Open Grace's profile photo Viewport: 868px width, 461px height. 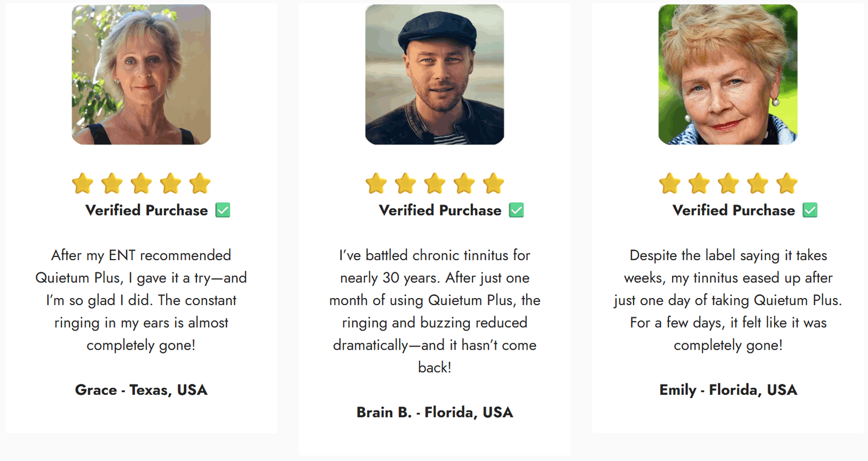click(x=141, y=74)
